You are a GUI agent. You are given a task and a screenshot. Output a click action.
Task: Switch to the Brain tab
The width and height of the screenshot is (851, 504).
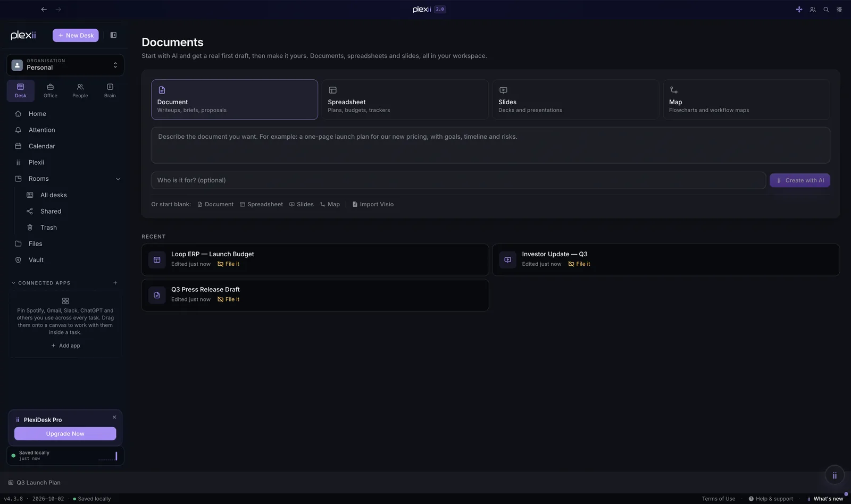click(x=110, y=90)
